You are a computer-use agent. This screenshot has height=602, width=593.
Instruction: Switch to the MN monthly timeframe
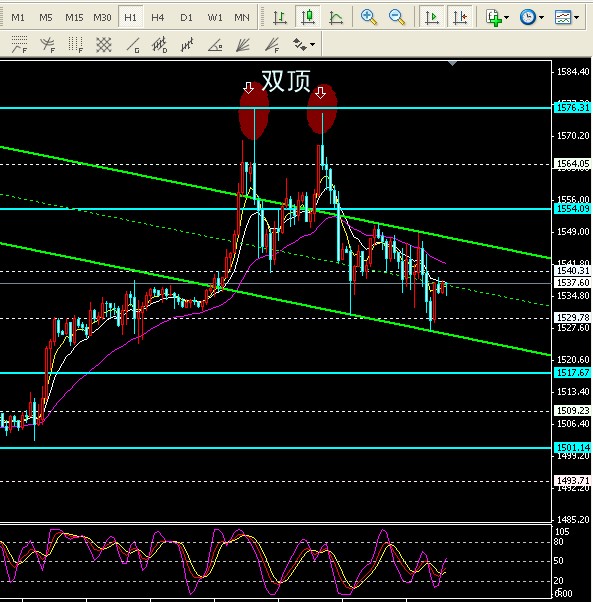242,17
